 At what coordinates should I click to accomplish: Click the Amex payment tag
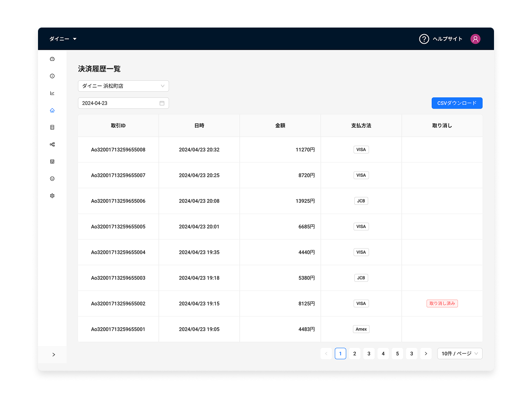pos(361,329)
